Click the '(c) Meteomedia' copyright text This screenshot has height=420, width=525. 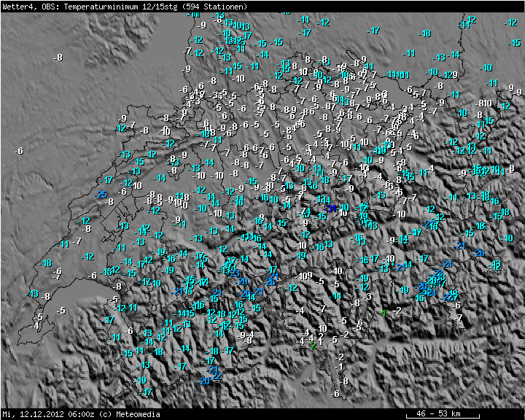(x=129, y=414)
